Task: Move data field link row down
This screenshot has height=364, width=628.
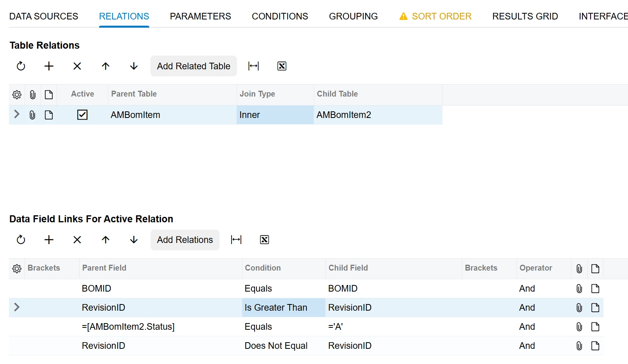Action: (134, 240)
